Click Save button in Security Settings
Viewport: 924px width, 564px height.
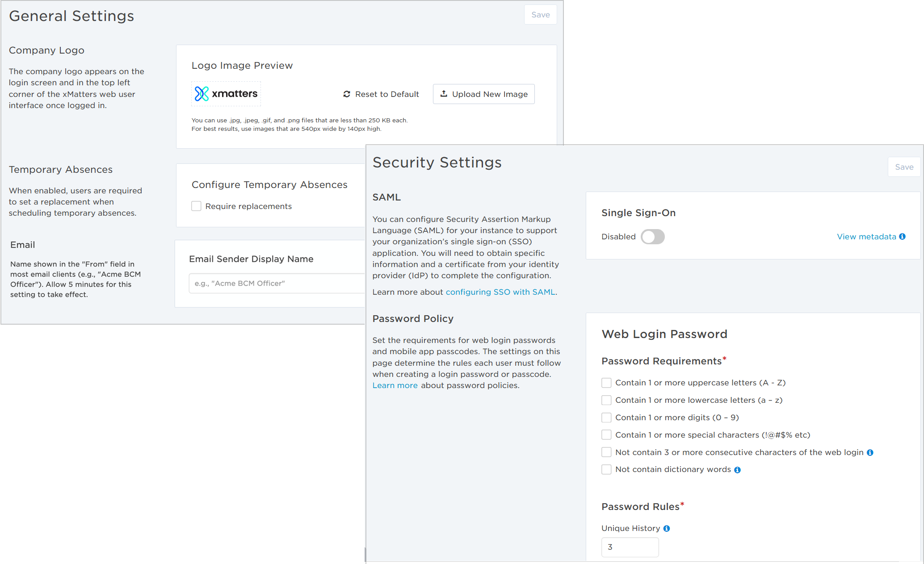coord(904,167)
